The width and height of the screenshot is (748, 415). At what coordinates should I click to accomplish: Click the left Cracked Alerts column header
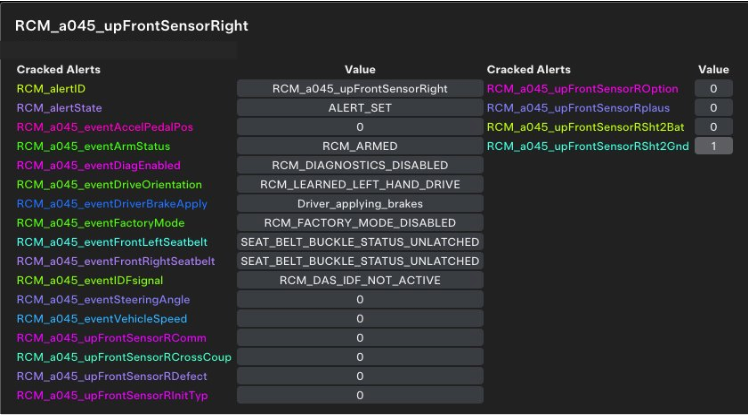(x=58, y=70)
